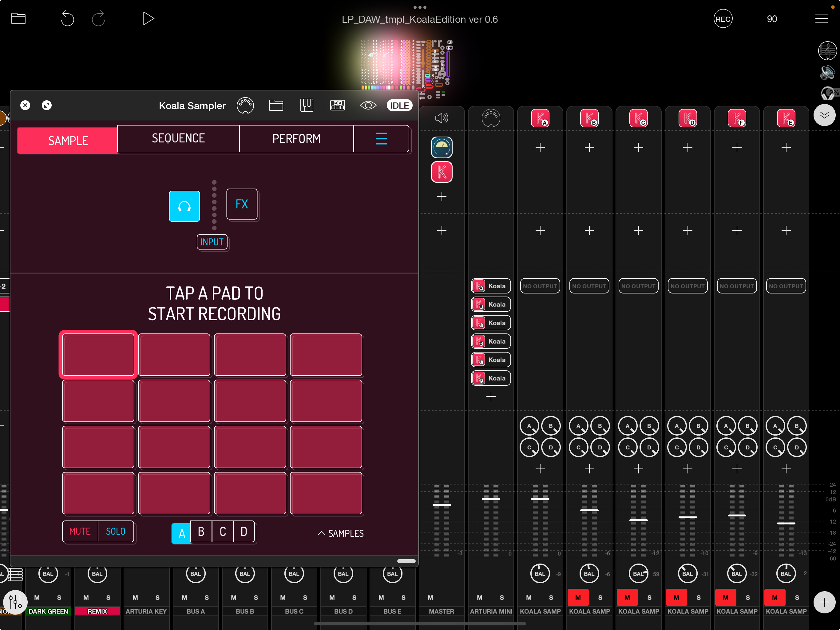Open the main hamburger menu at top right
This screenshot has height=630, width=840.
[x=821, y=19]
